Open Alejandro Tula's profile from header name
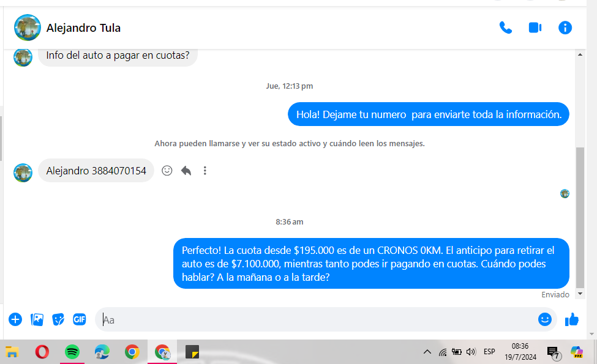Screen dimensions: 597x364 tap(83, 28)
